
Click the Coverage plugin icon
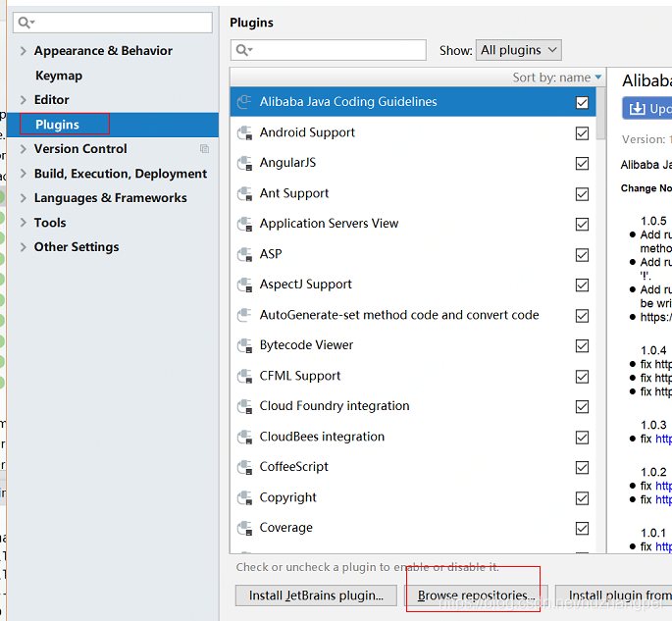pyautogui.click(x=244, y=529)
